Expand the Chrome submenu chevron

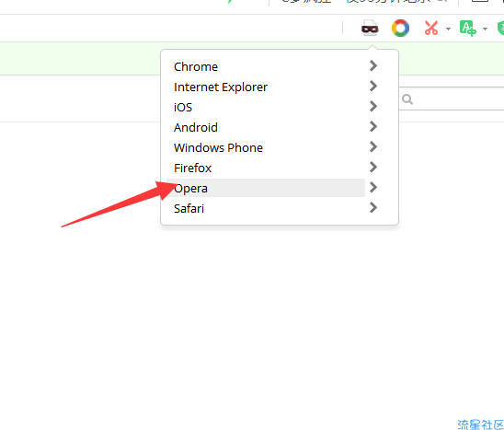(373, 65)
